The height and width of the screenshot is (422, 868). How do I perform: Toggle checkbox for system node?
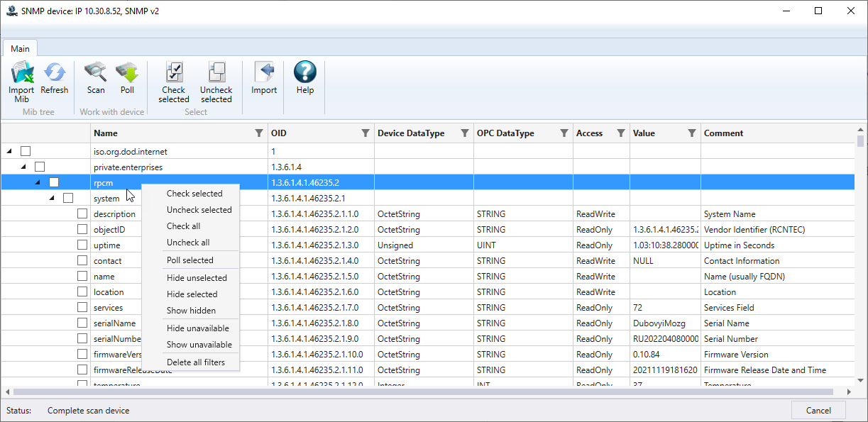(68, 198)
